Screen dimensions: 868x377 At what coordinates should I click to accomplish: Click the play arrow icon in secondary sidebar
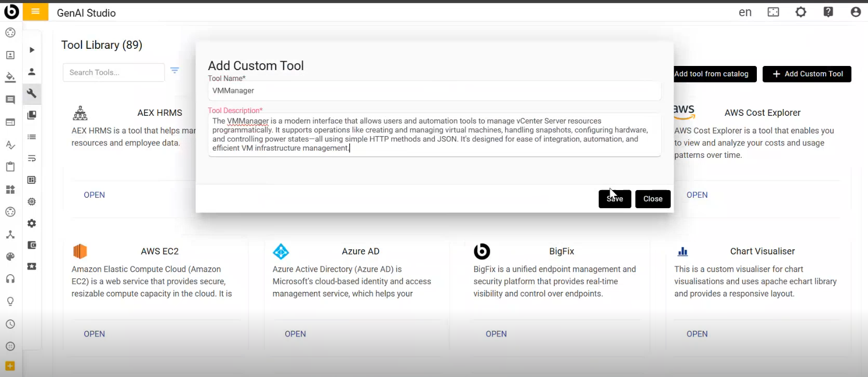(x=32, y=50)
